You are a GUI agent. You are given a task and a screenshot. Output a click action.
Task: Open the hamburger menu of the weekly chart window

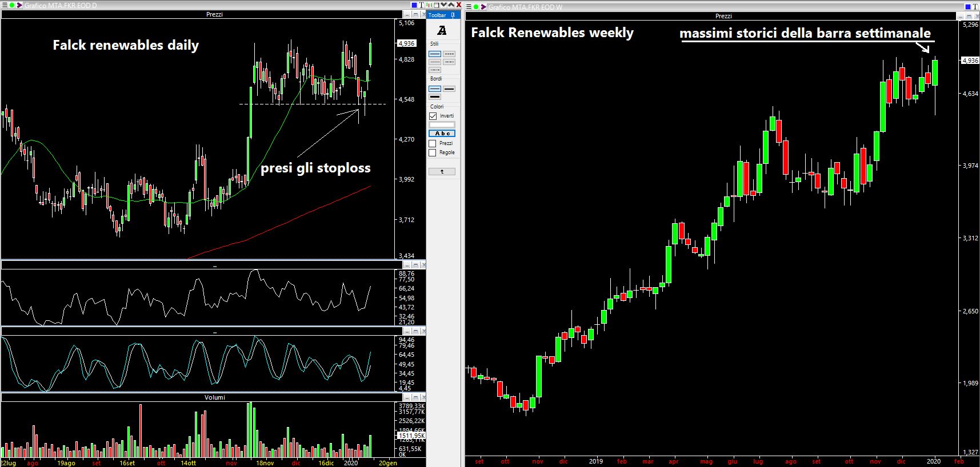tap(469, 7)
